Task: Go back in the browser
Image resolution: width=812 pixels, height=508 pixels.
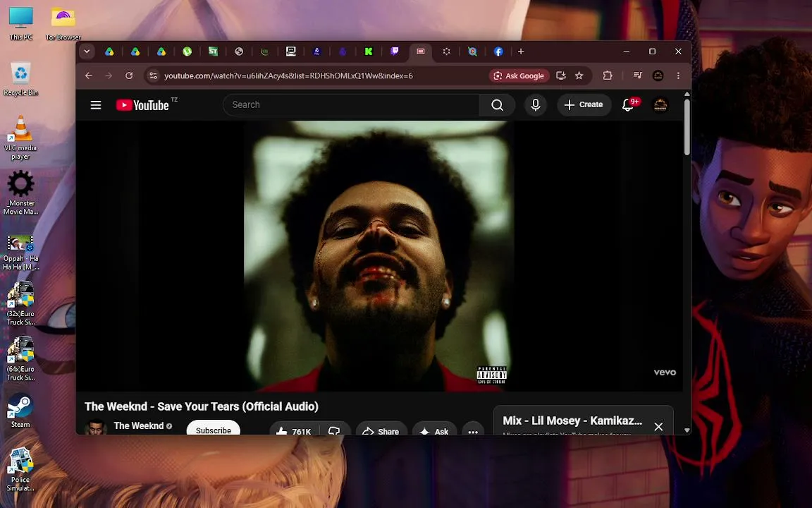Action: click(x=89, y=75)
